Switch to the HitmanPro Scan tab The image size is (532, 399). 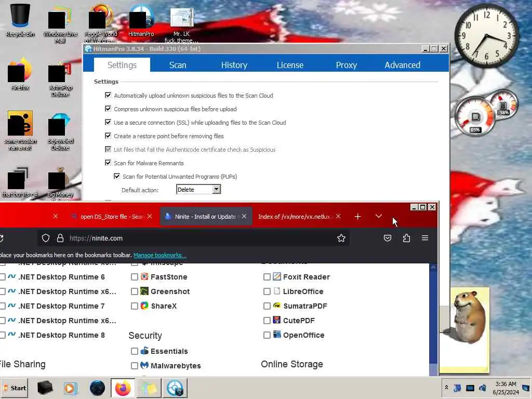click(x=178, y=65)
